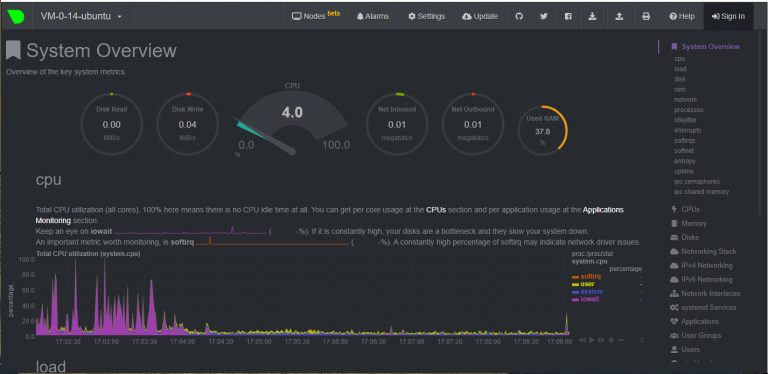This screenshot has height=374, width=768.
Task: Click the Net Outbound gauge
Action: [x=473, y=124]
